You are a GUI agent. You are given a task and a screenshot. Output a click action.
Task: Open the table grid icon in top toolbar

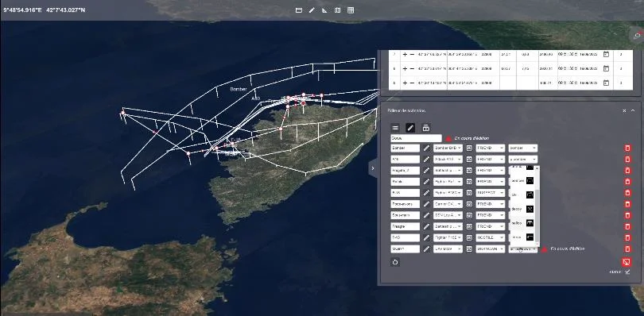(351, 10)
